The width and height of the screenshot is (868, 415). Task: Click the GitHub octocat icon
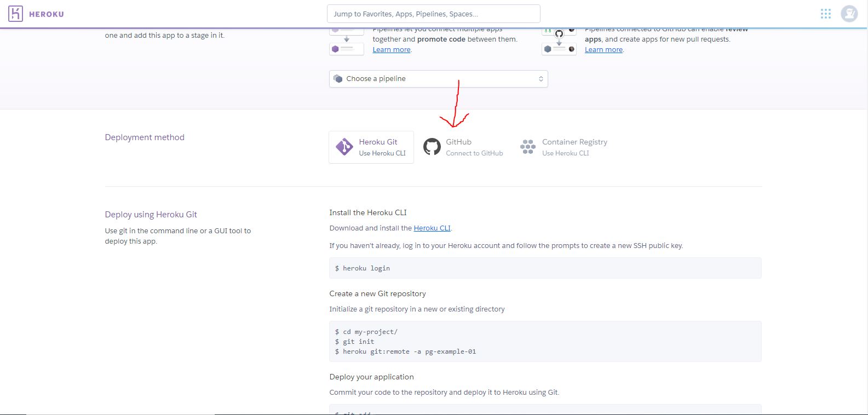(x=432, y=147)
